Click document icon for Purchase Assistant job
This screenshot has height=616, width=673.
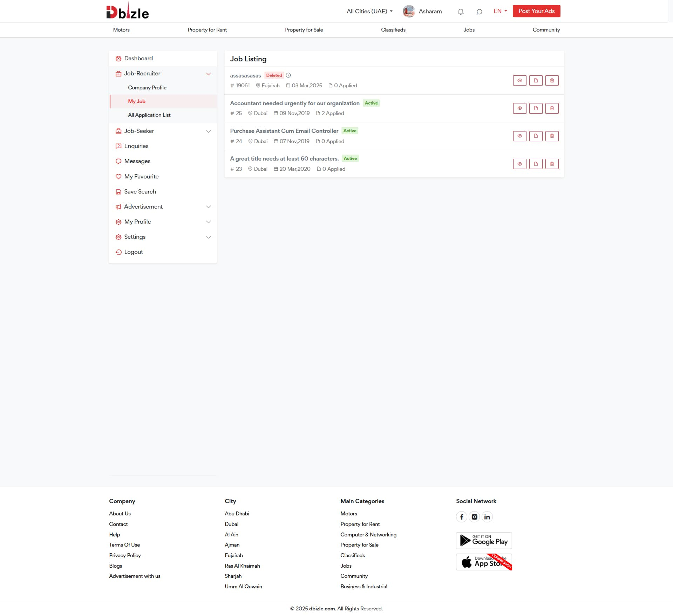point(536,136)
